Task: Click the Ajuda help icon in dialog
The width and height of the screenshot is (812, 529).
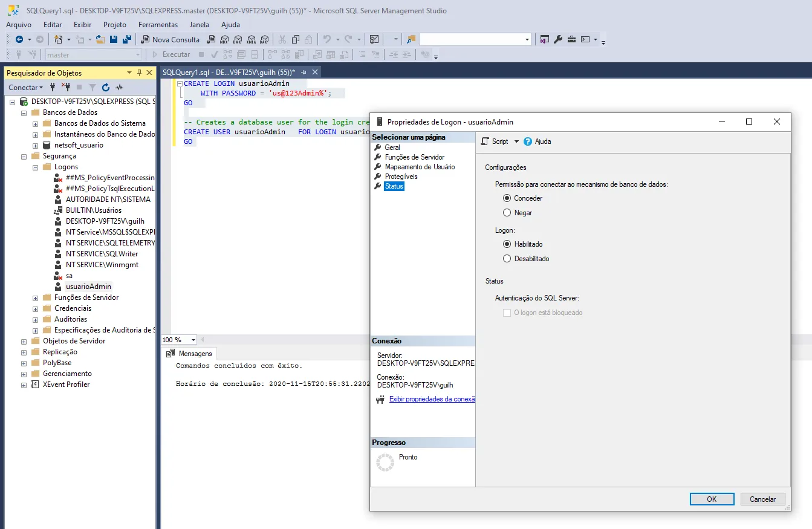Action: pos(528,141)
